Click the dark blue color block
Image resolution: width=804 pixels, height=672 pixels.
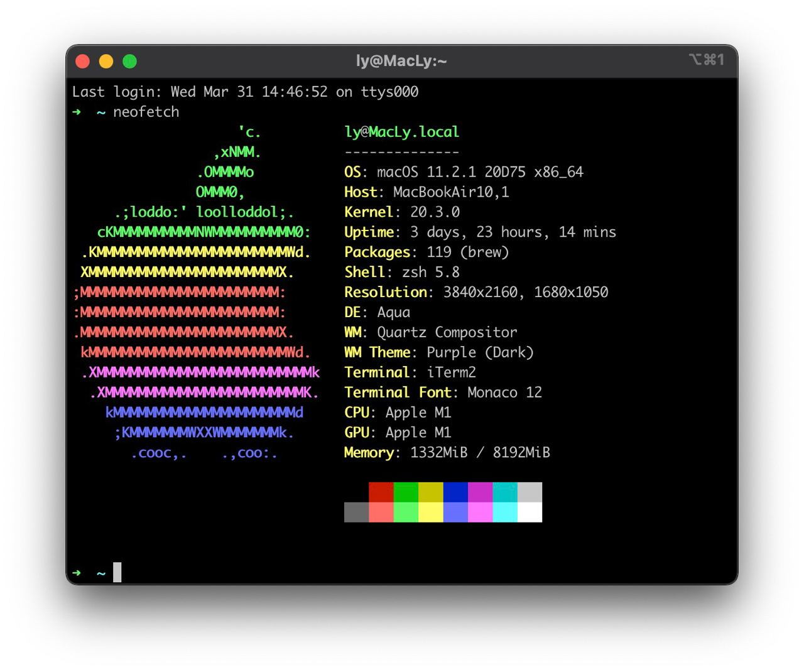(455, 492)
